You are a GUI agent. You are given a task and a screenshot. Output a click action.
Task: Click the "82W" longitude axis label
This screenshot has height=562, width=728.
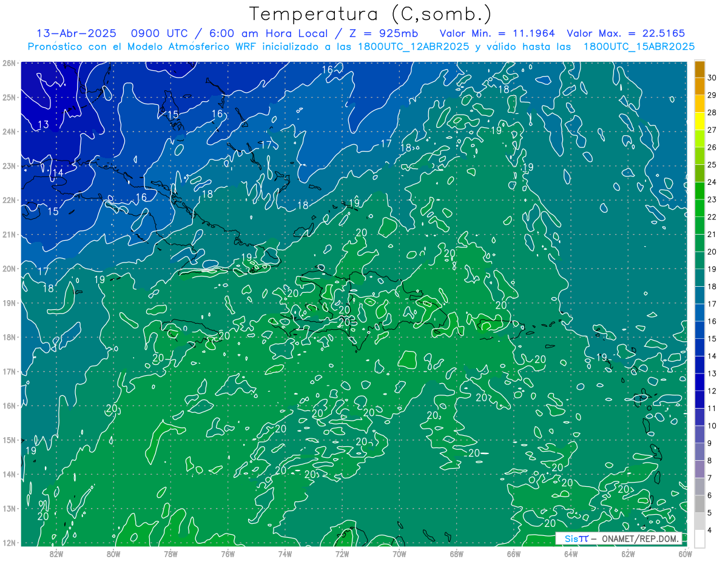56,554
